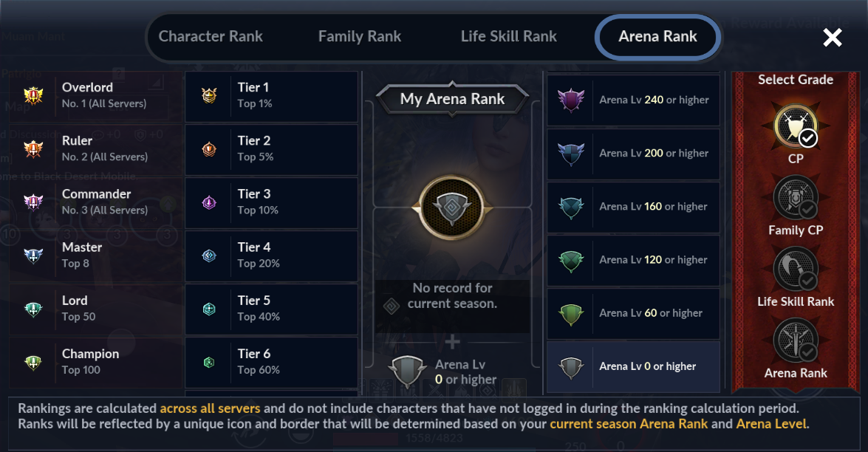The width and height of the screenshot is (868, 452).
Task: Click the central My Arena Rank shield emblem
Action: tap(451, 208)
